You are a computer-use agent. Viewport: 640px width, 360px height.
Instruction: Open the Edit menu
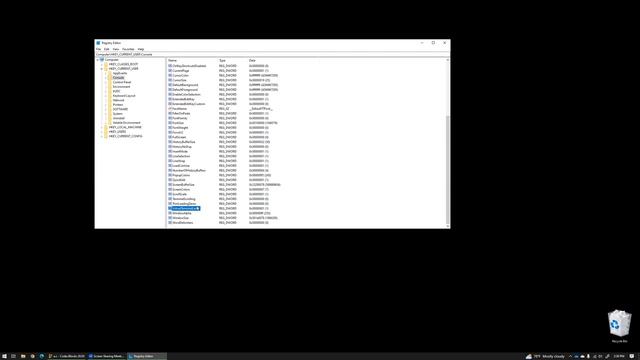click(107, 49)
